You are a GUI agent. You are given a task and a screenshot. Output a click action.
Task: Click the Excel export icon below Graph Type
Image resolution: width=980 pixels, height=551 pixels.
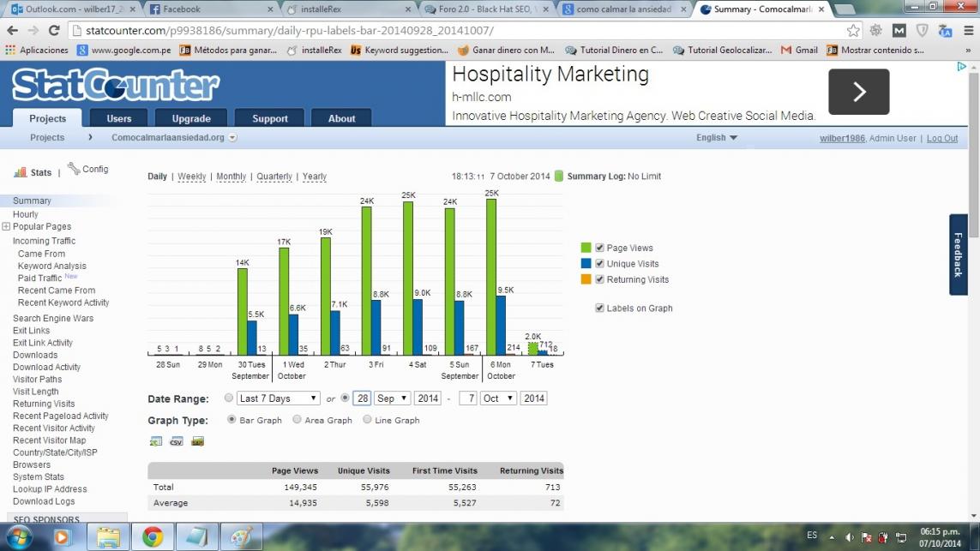(x=156, y=441)
